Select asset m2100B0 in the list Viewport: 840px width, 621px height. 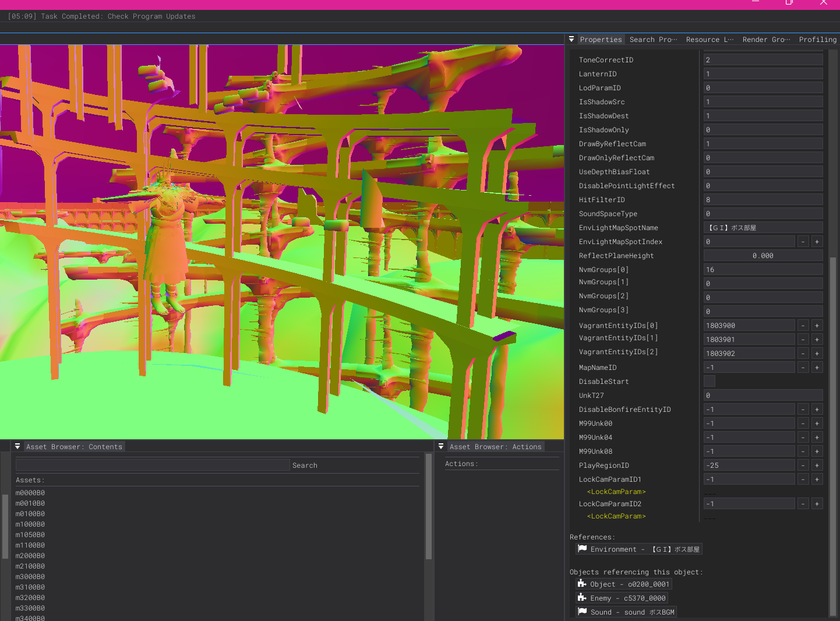[x=30, y=566]
